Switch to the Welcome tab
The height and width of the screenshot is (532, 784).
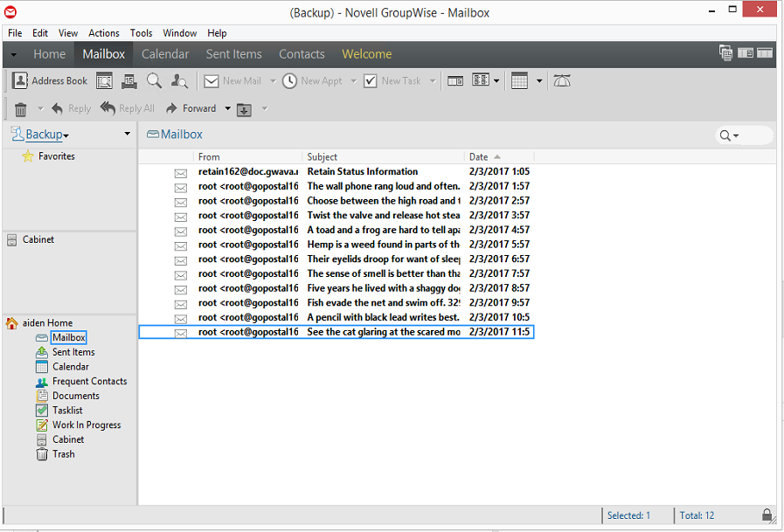366,54
